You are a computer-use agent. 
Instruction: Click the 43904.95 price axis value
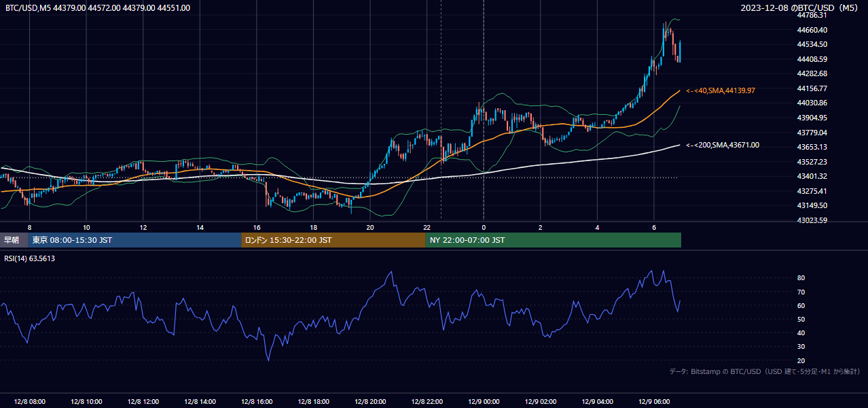813,118
